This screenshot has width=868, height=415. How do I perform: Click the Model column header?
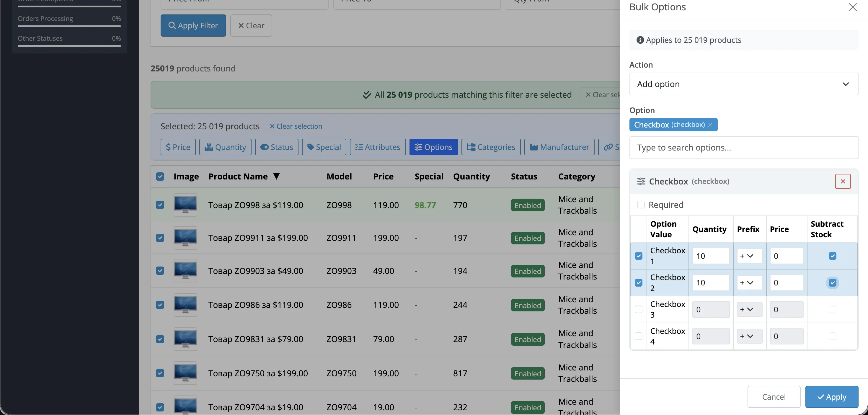339,177
